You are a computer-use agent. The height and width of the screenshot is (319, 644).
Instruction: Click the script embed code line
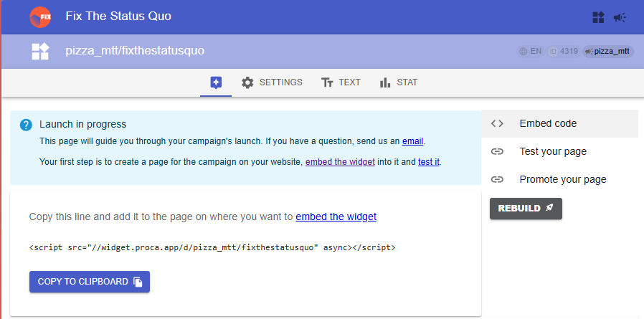tap(212, 247)
